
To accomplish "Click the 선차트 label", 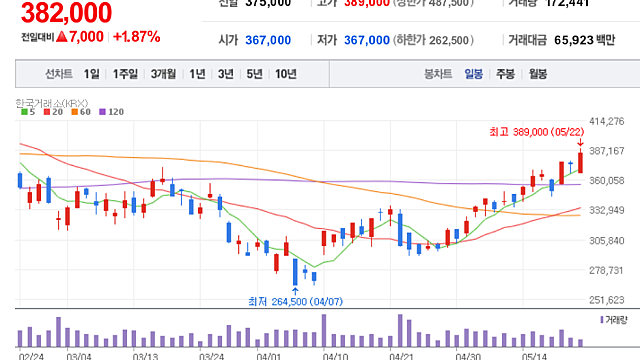I will (58, 74).
